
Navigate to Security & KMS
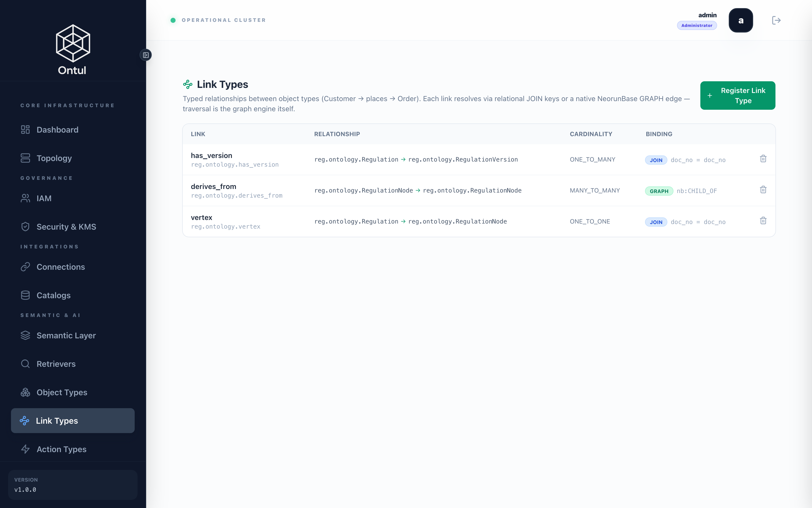click(x=73, y=227)
